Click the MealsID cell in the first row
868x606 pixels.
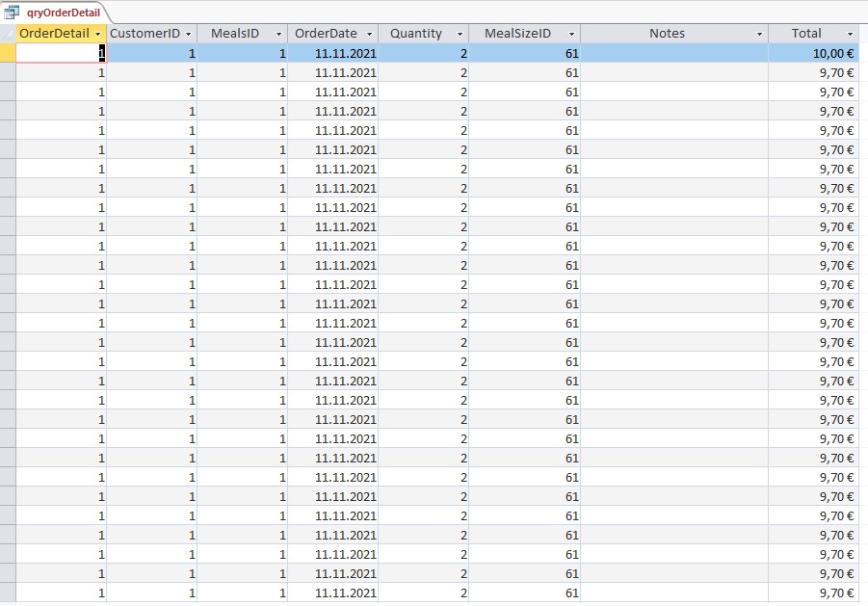(x=243, y=53)
